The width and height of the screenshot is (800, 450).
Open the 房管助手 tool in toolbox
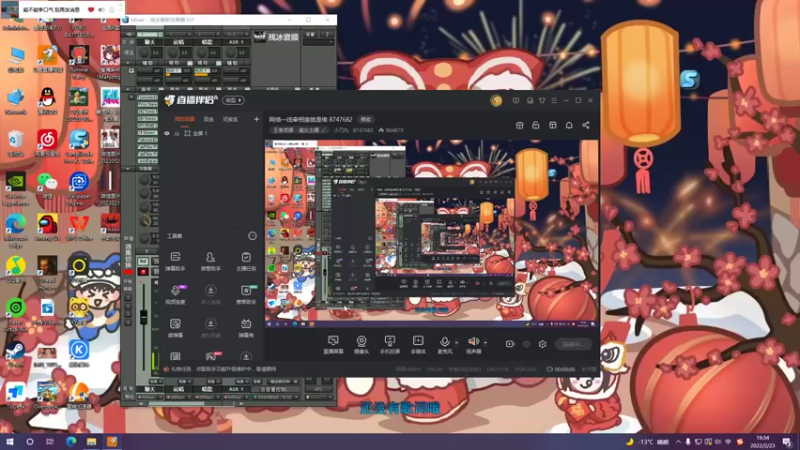(210, 261)
